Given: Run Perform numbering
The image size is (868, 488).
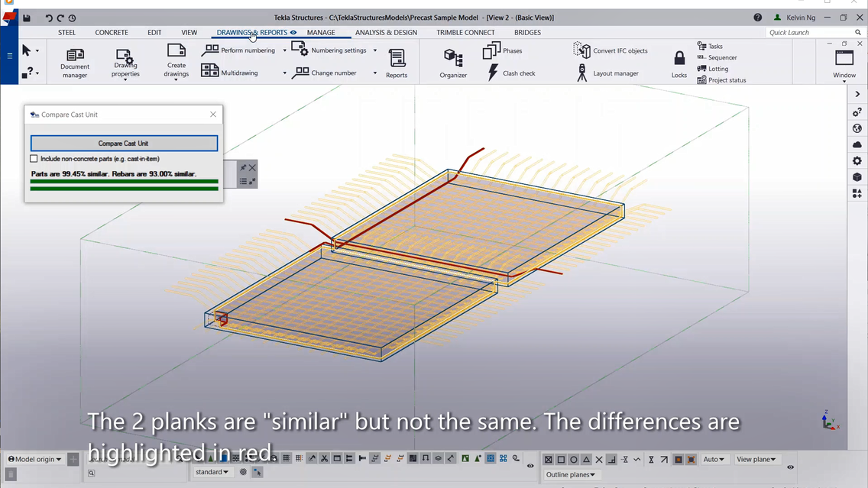Looking at the screenshot, I should (x=238, y=50).
